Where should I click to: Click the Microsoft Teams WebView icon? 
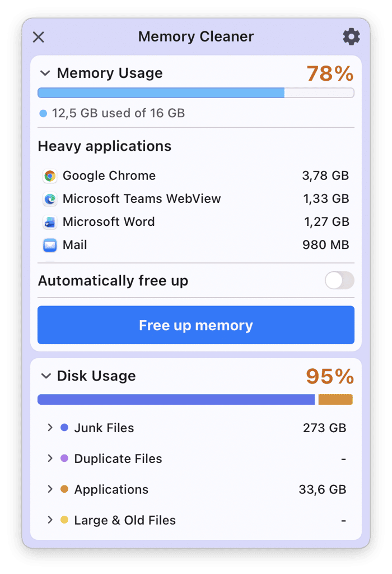(50, 199)
